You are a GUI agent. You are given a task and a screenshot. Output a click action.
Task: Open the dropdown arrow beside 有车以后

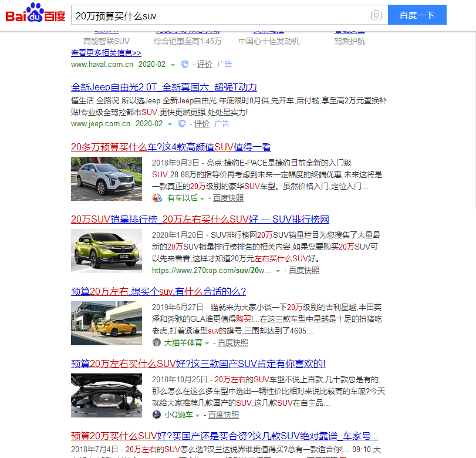click(202, 199)
